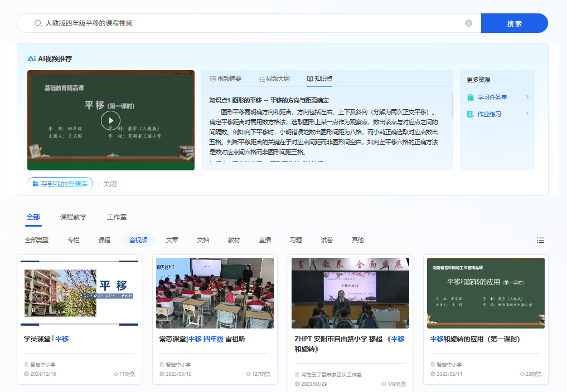Toggle the 直播 filter on
This screenshot has width=567, height=392.
coord(264,240)
